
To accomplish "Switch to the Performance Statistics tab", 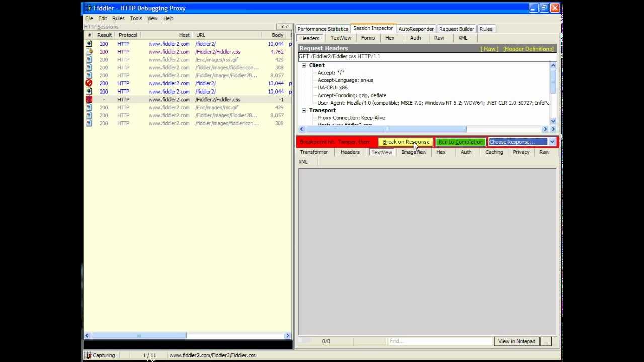I will [323, 29].
